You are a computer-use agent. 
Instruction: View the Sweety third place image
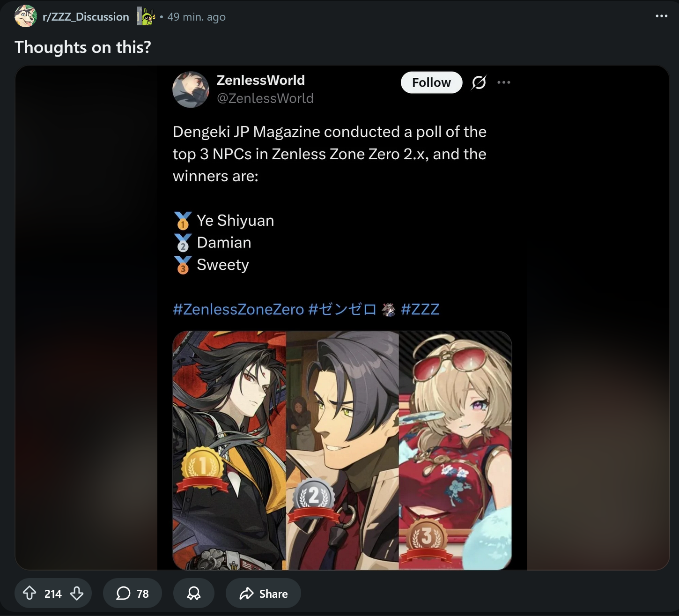tap(455, 450)
